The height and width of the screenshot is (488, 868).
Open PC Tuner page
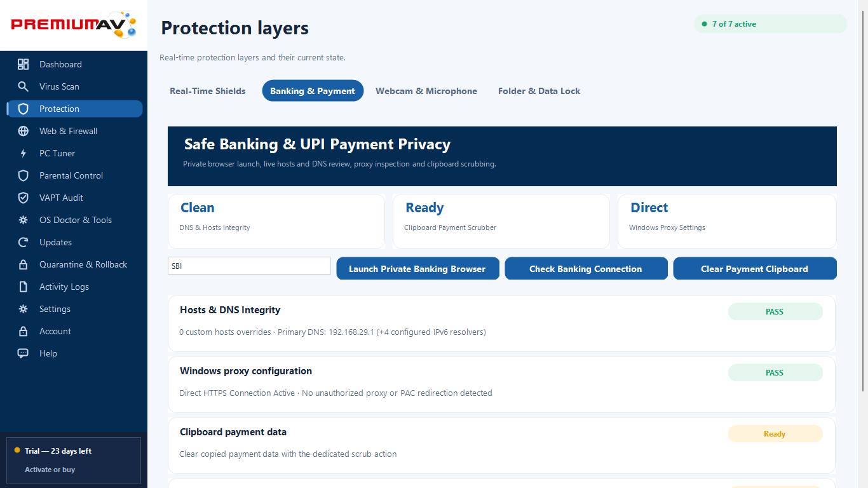pyautogui.click(x=74, y=153)
